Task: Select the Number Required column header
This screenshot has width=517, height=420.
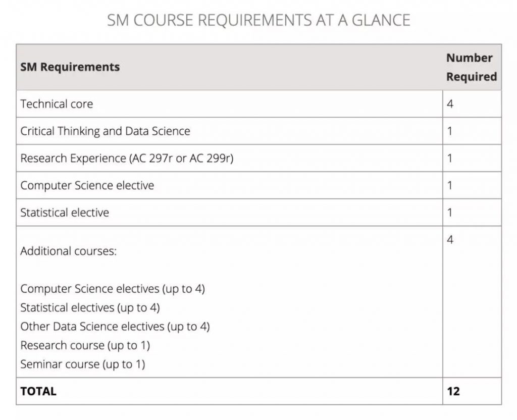Action: point(472,67)
